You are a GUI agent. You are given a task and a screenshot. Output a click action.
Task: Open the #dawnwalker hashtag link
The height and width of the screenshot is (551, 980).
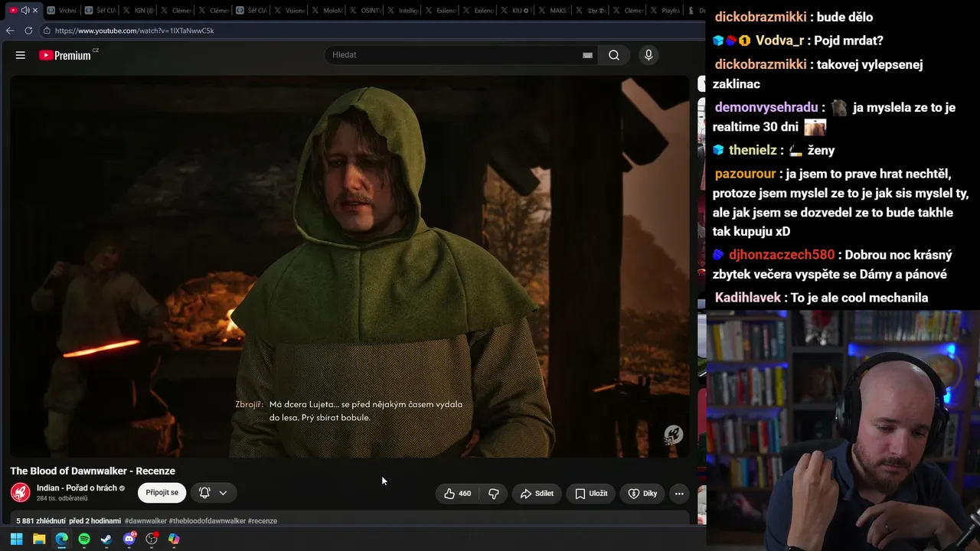[x=146, y=521]
